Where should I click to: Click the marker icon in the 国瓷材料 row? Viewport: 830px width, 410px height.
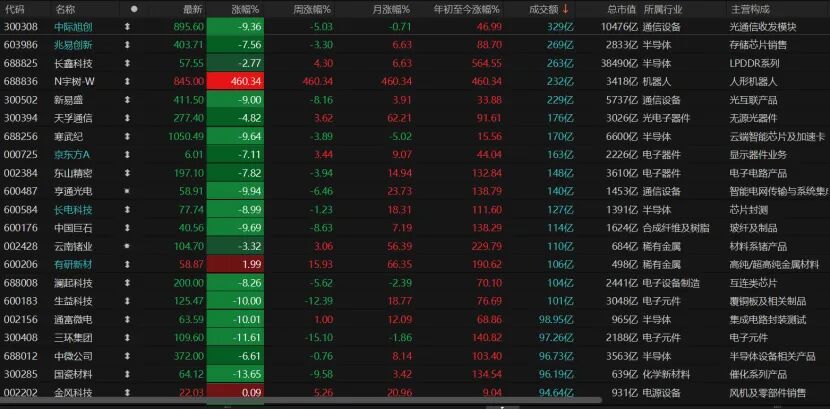pyautogui.click(x=127, y=375)
